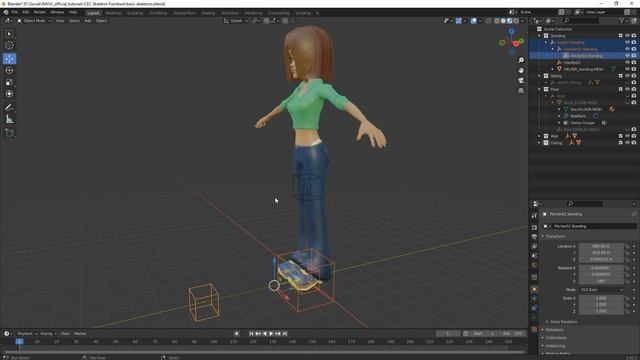Open the Object Mode dropdown
Viewport: 640px width, 360px height.
coord(34,20)
